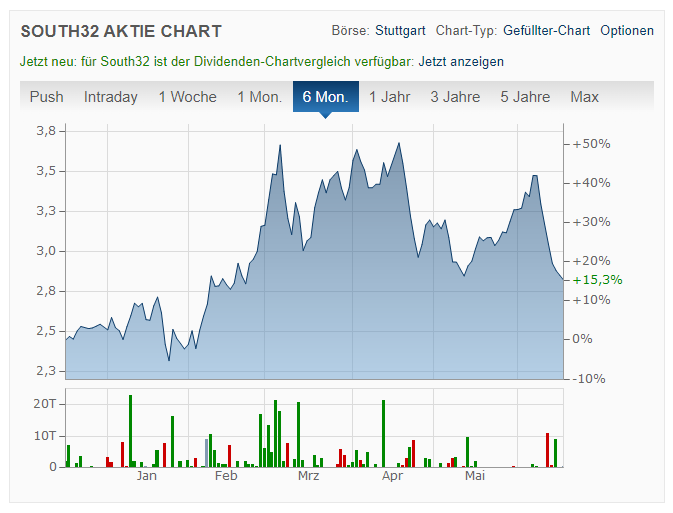The width and height of the screenshot is (673, 513).
Task: Click the +40% axis label
Action: click(x=591, y=183)
